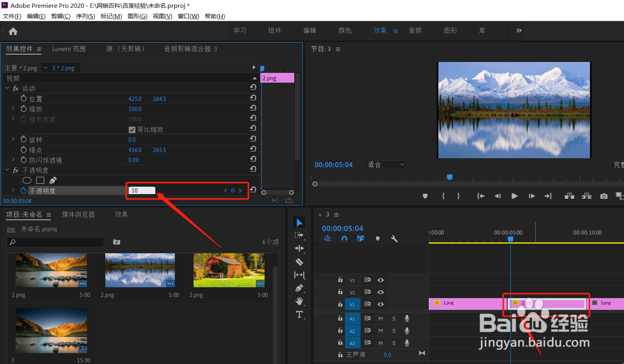The width and height of the screenshot is (624, 364).
Task: Reset the 旋转 parameter
Action: click(x=253, y=138)
